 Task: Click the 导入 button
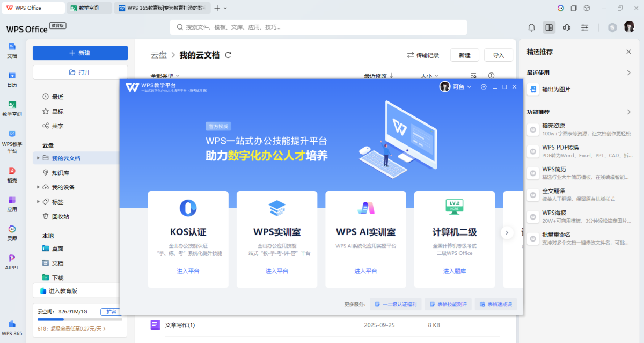(499, 55)
